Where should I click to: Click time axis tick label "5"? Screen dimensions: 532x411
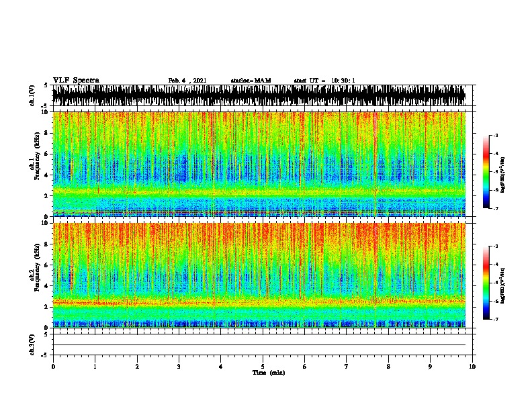(x=263, y=367)
